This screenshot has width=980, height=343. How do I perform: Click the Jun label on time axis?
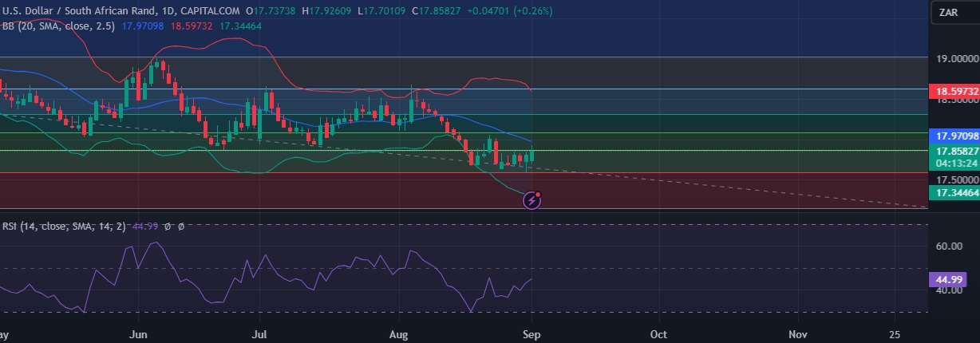tap(139, 333)
